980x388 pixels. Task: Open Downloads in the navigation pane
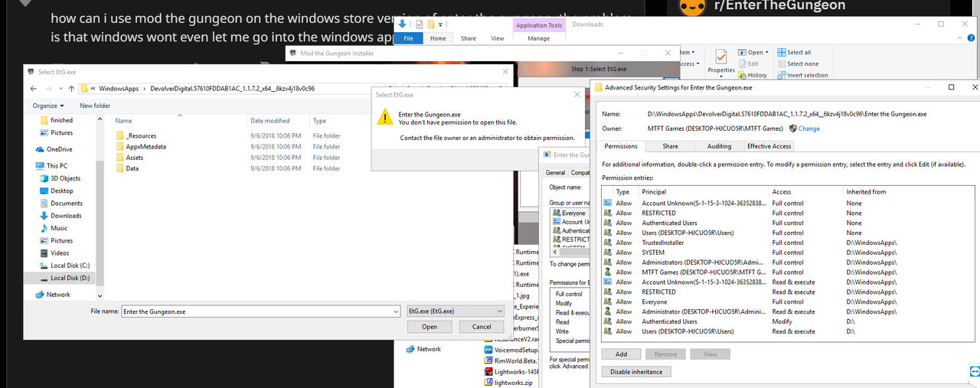click(x=66, y=216)
